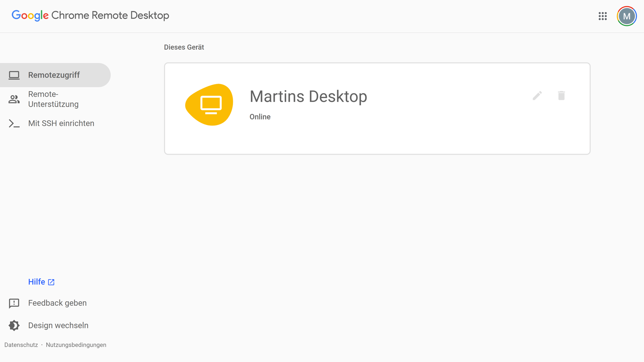The width and height of the screenshot is (644, 362).
Task: Click the yellow monitor icon on the device card
Action: click(209, 104)
